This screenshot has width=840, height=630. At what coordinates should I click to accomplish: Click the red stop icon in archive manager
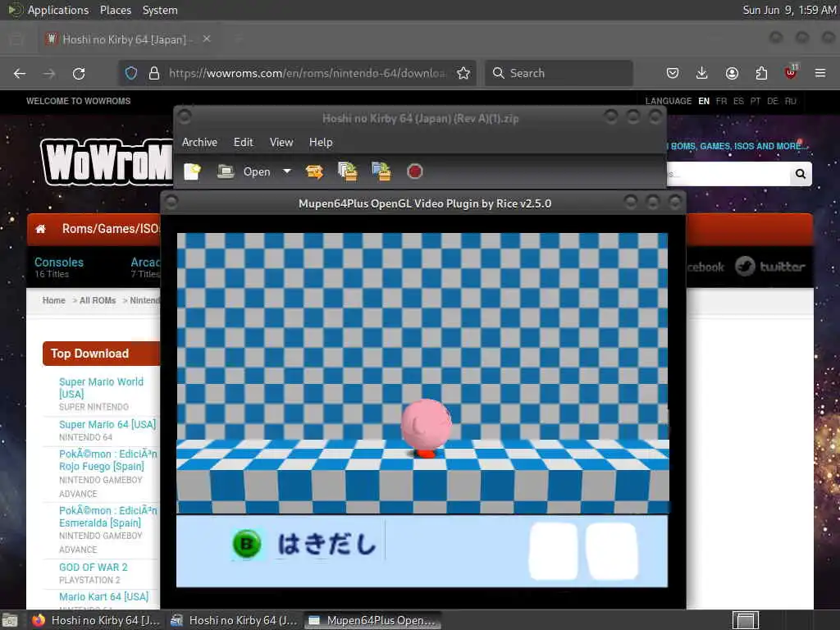[414, 171]
